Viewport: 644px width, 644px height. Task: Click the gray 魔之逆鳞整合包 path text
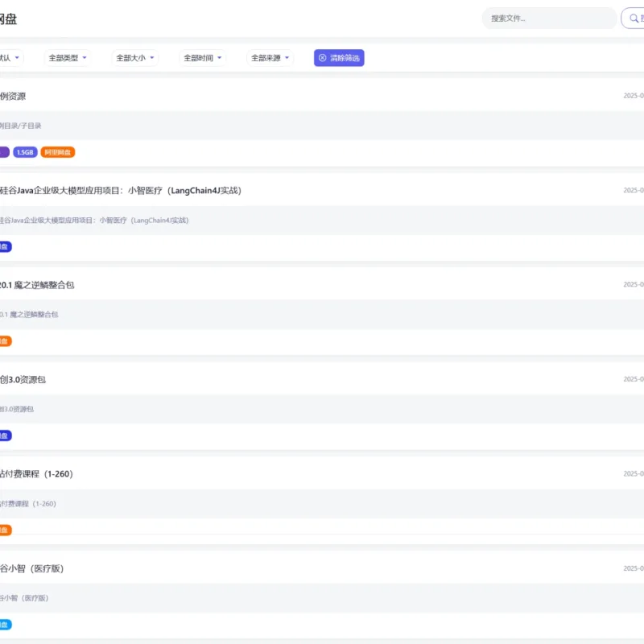[x=29, y=315]
